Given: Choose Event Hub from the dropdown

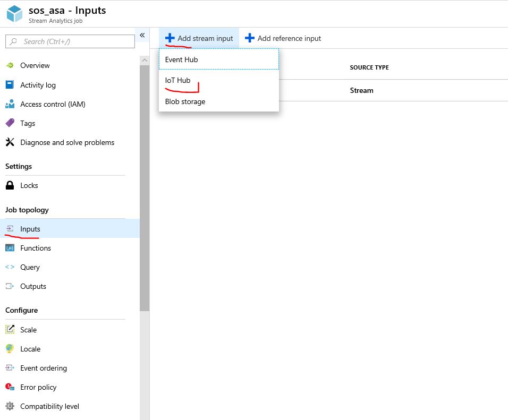Looking at the screenshot, I should 219,59.
